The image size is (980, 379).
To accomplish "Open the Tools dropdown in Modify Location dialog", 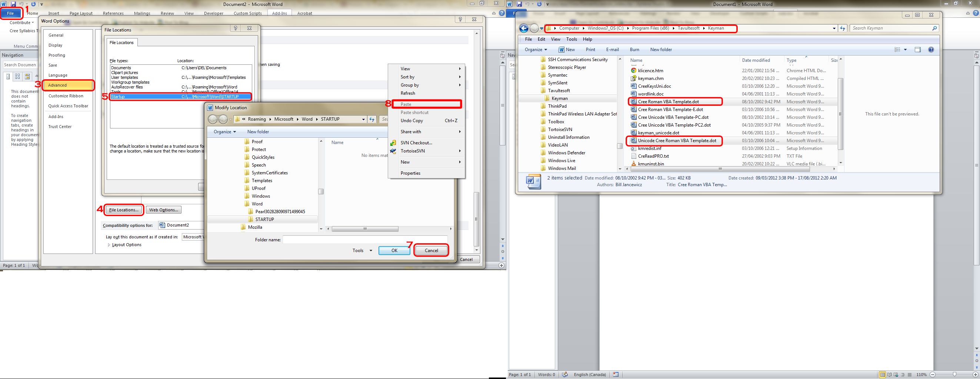I will 362,251.
